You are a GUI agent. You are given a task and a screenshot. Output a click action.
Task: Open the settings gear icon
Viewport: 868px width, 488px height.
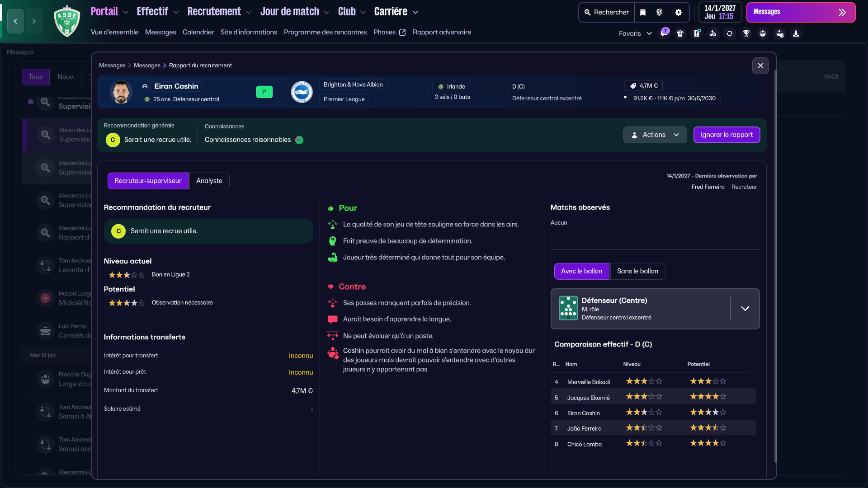pyautogui.click(x=678, y=12)
